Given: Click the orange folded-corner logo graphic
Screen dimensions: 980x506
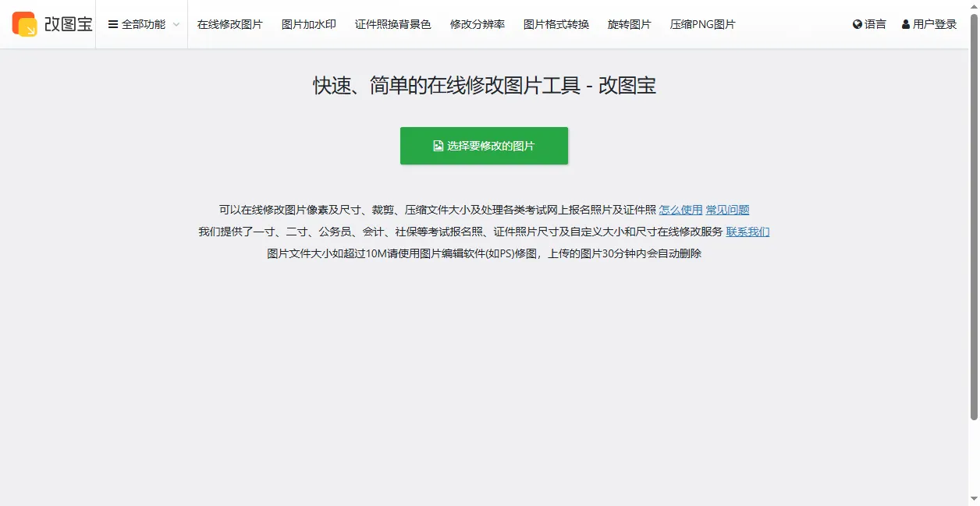Looking at the screenshot, I should [23, 23].
